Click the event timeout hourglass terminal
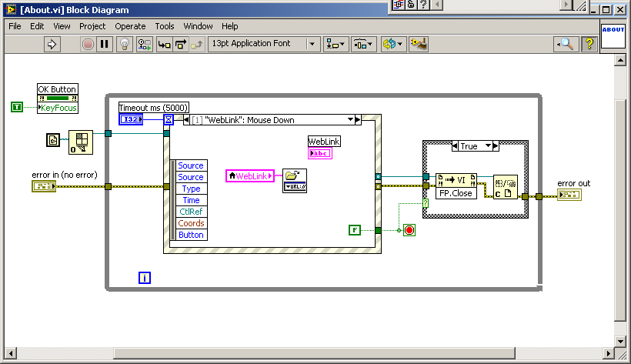Screen dimensions: 631x364 [169, 119]
